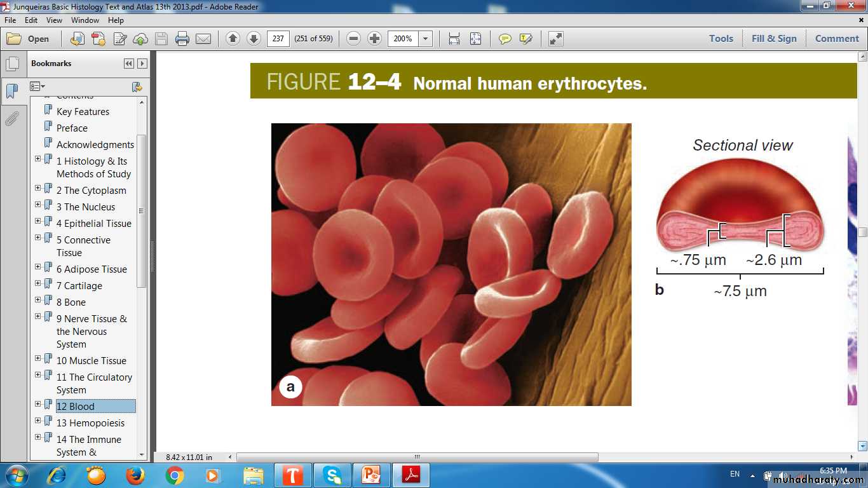Open the Window menu
Viewport: 868px width, 488px height.
click(85, 20)
